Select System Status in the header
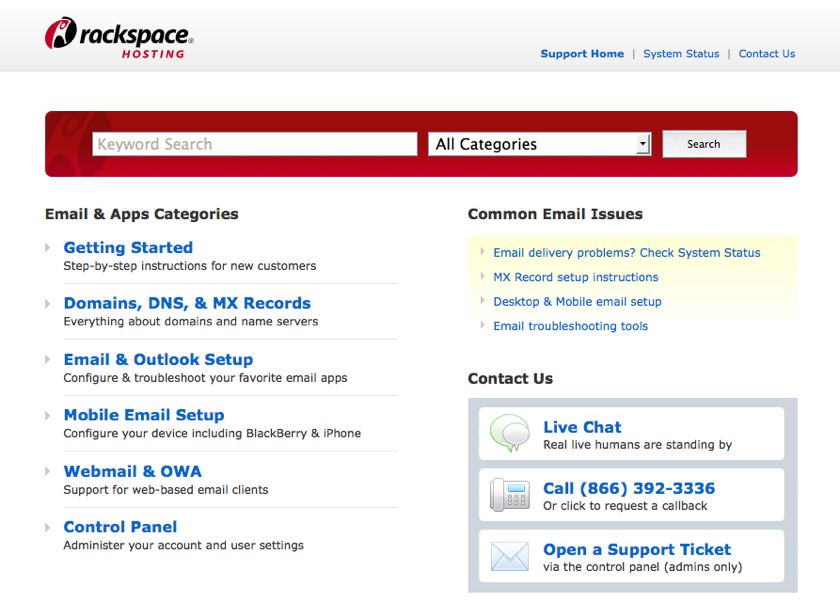The width and height of the screenshot is (840, 602). (681, 54)
